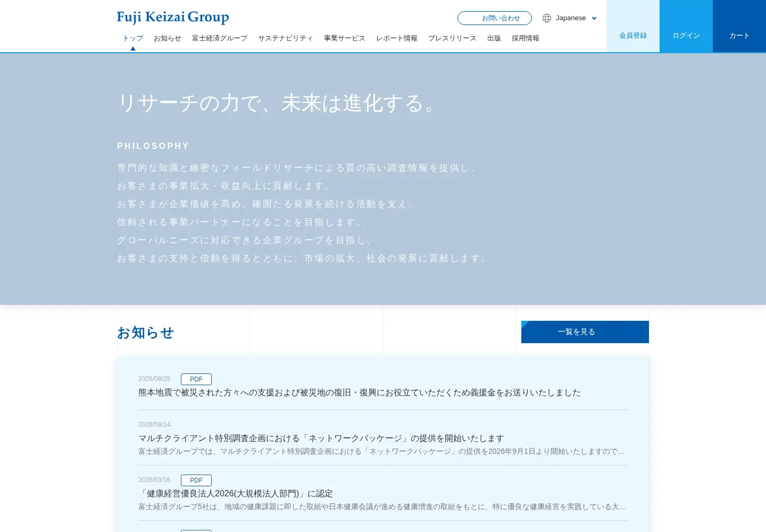Image resolution: width=766 pixels, height=532 pixels.
Task: Open the お知らせ nav menu item
Action: [x=168, y=38]
